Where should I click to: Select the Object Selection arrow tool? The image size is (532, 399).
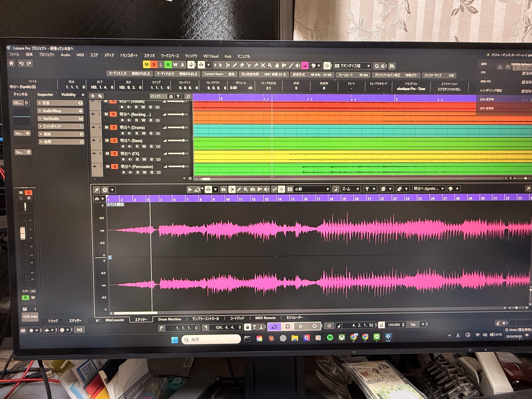click(x=220, y=65)
